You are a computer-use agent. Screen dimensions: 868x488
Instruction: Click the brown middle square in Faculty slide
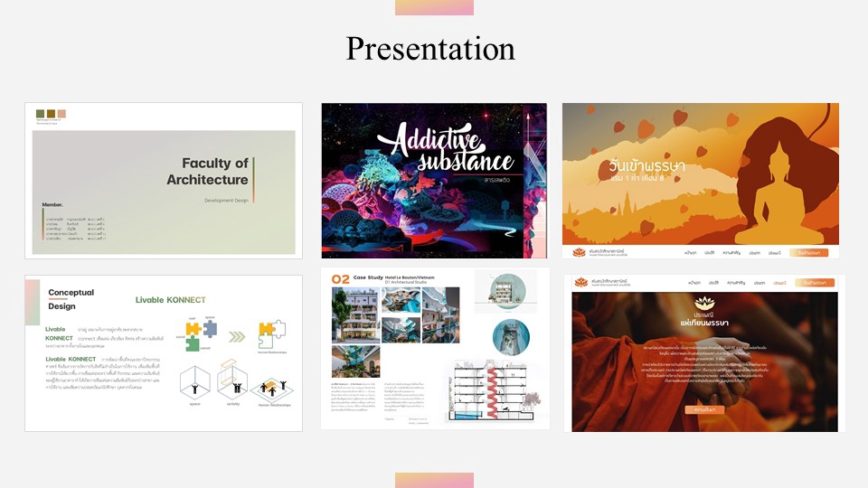[x=51, y=114]
